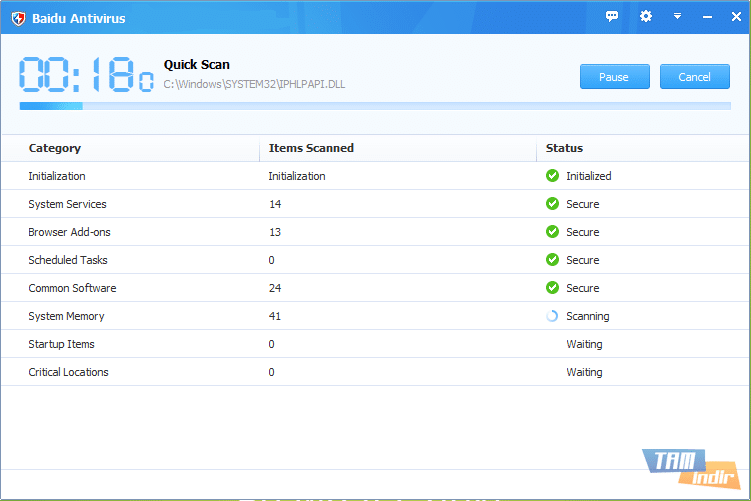
Task: Click Secure status in Common Software row
Action: (x=582, y=288)
